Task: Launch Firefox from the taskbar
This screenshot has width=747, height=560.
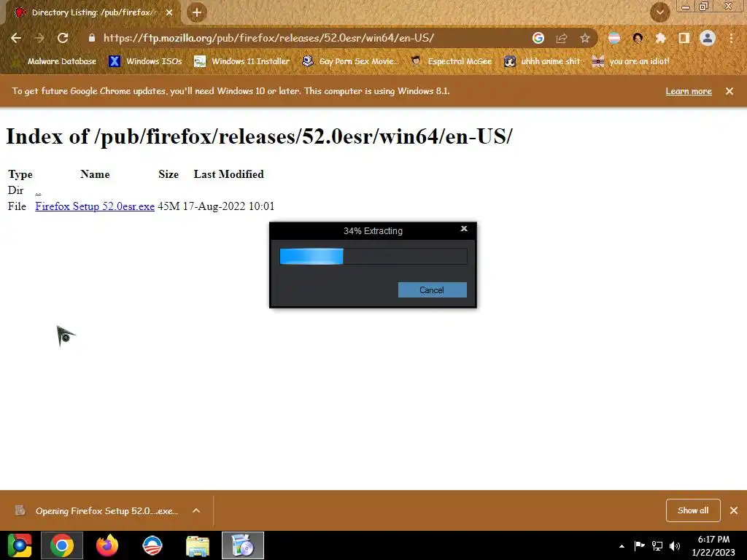Action: (x=107, y=545)
